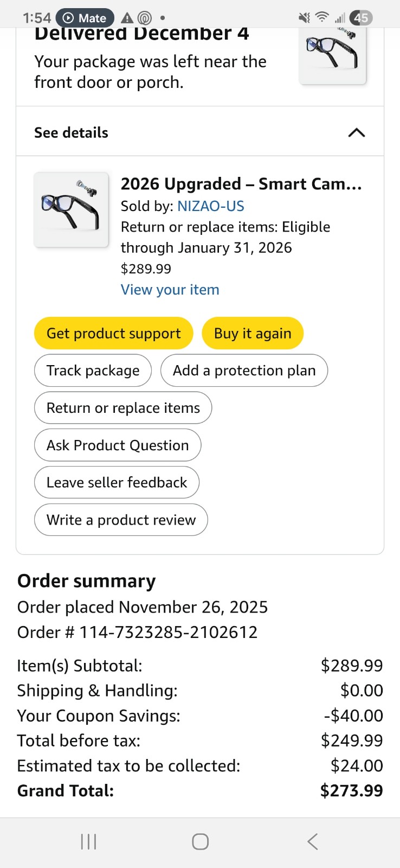
Task: Collapse the See details chevron
Action: tap(356, 133)
